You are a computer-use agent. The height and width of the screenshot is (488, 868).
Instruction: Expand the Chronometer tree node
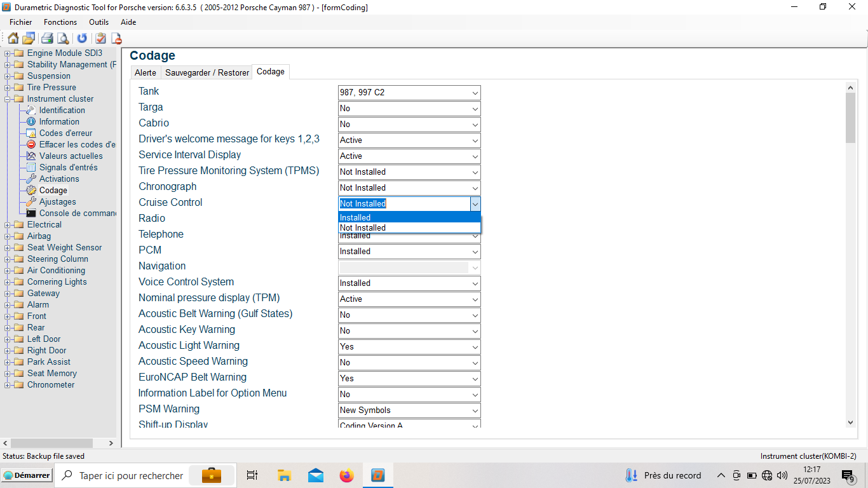pyautogui.click(x=7, y=384)
